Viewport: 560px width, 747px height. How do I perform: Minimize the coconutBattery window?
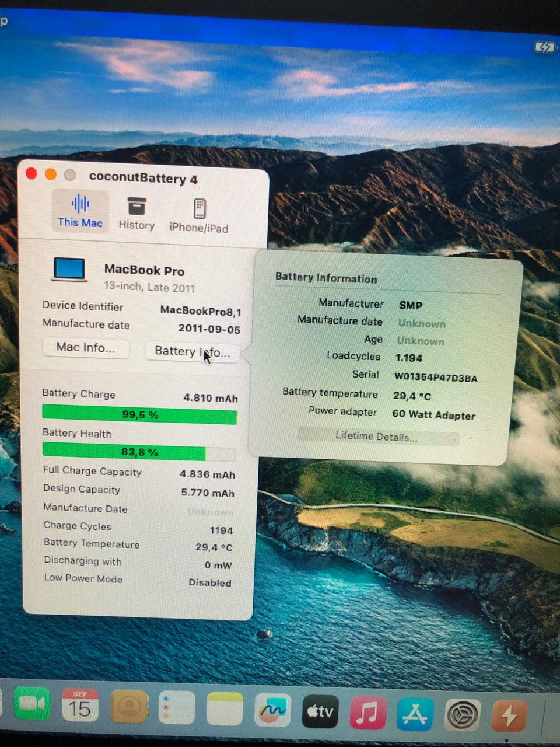(x=51, y=174)
